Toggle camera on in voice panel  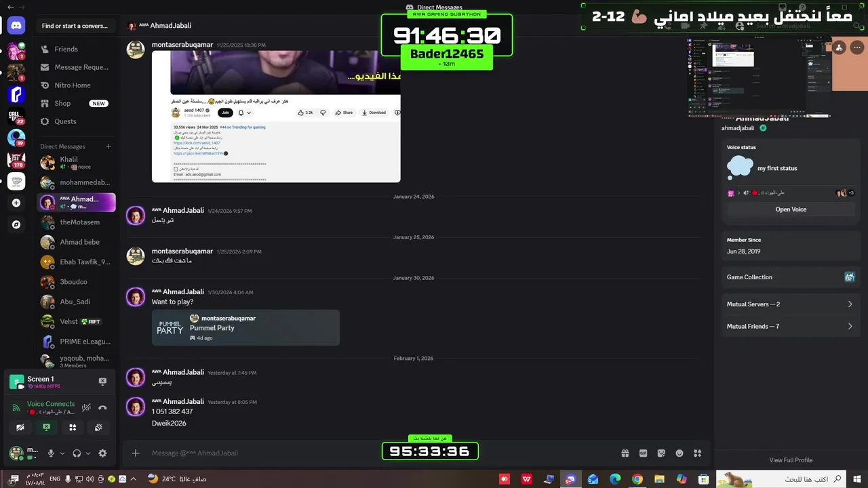coord(20,427)
